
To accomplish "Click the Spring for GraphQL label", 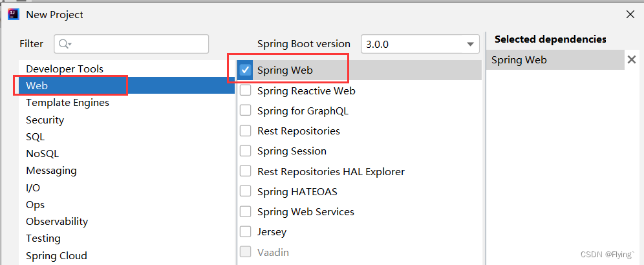I will click(x=303, y=111).
